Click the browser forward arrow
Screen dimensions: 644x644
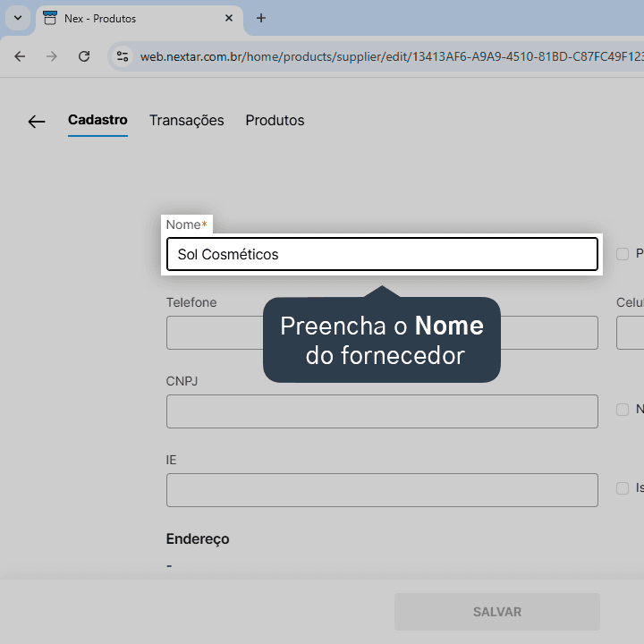(x=52, y=56)
